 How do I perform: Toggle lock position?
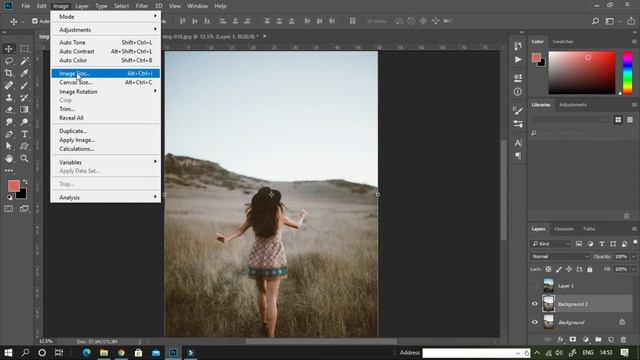[569, 269]
